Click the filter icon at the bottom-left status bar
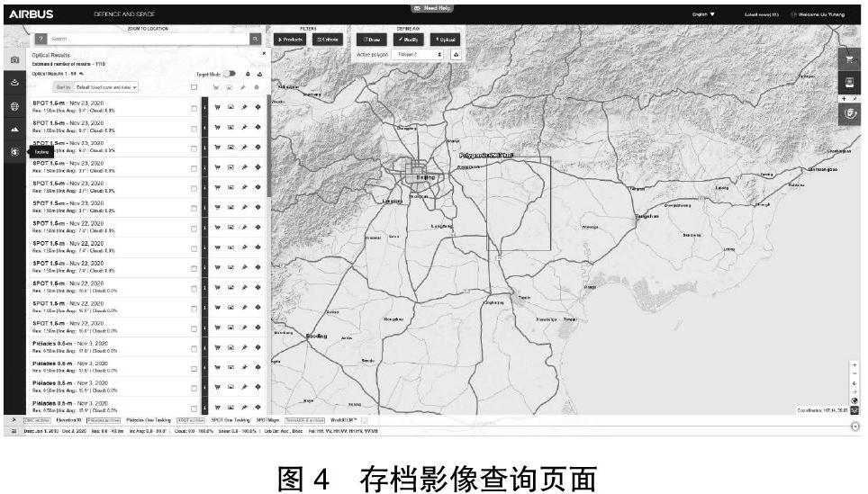The height and width of the screenshot is (494, 868). [14, 431]
